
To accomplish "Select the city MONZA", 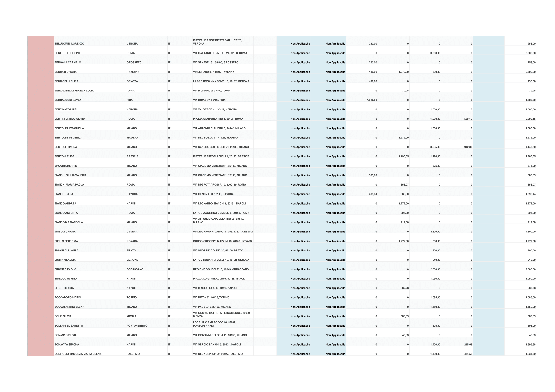I will [131, 317].
